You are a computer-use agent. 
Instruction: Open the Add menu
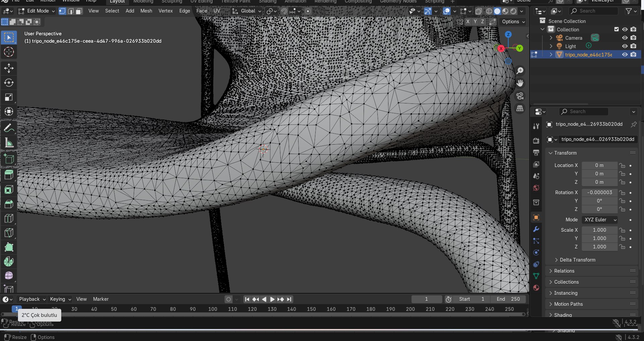pos(130,11)
